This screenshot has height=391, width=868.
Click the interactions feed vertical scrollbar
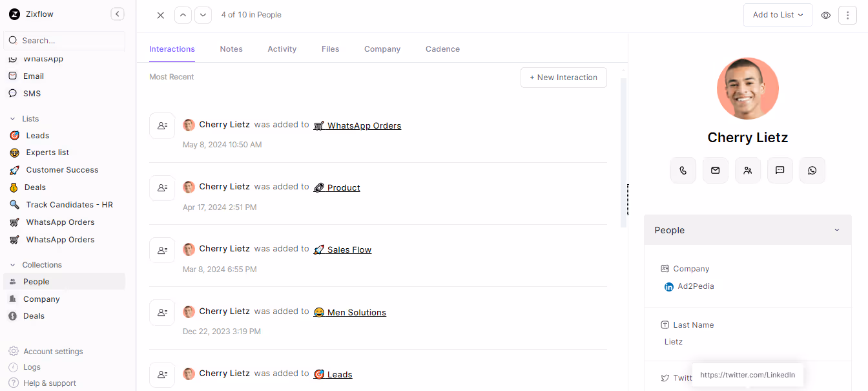[623, 153]
